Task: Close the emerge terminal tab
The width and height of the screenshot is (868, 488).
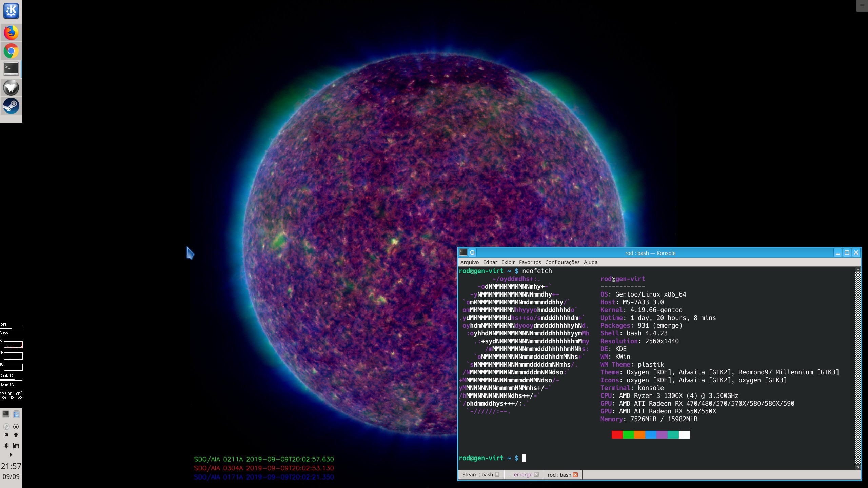Action: pyautogui.click(x=536, y=475)
